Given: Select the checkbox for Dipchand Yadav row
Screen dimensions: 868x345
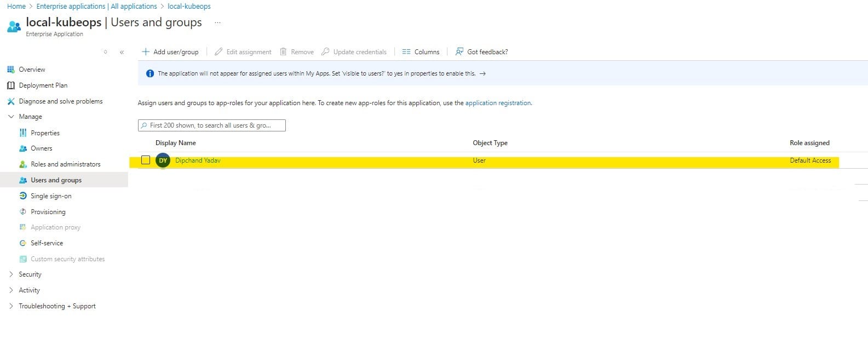Looking at the screenshot, I should pyautogui.click(x=145, y=160).
